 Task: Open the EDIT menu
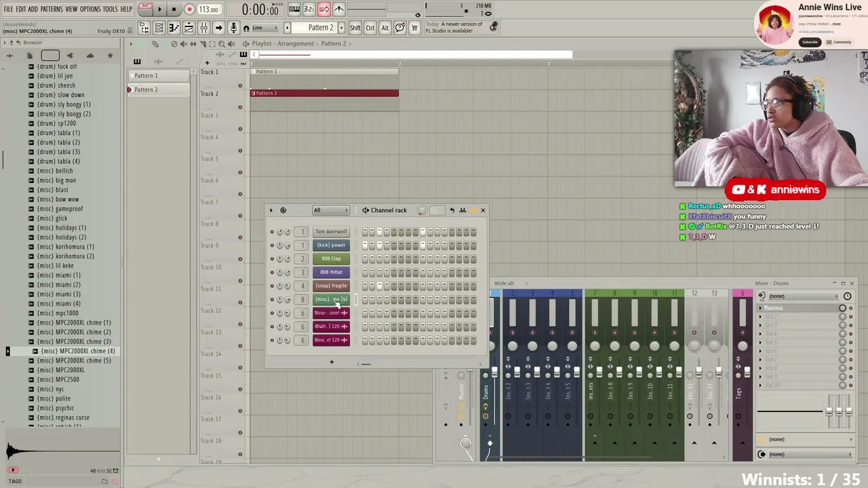coord(20,9)
